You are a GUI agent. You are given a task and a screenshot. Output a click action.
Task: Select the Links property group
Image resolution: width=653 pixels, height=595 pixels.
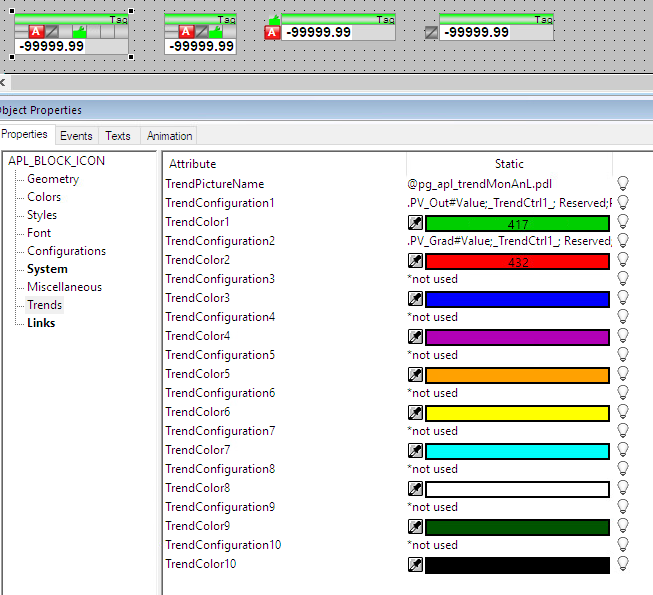tap(41, 323)
